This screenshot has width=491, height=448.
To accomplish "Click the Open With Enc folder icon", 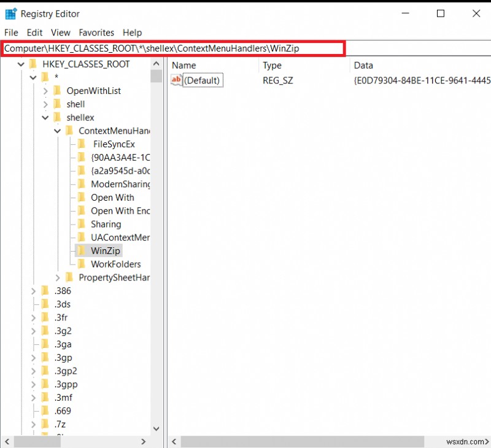I will pyautogui.click(x=82, y=210).
